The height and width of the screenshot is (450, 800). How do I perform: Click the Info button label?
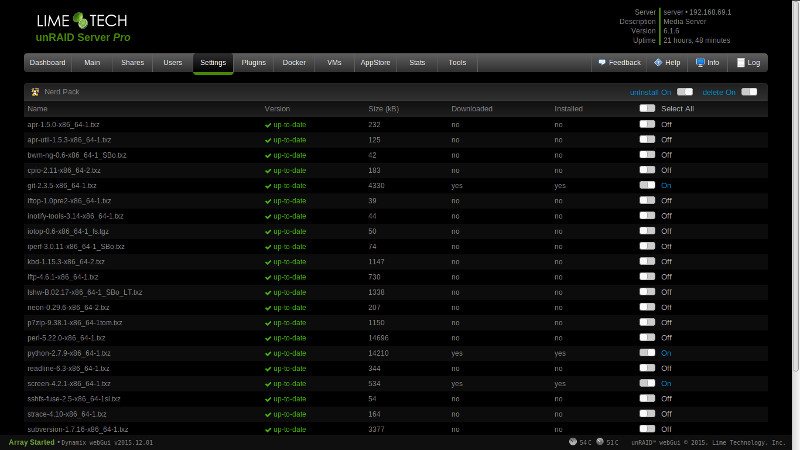coord(713,63)
